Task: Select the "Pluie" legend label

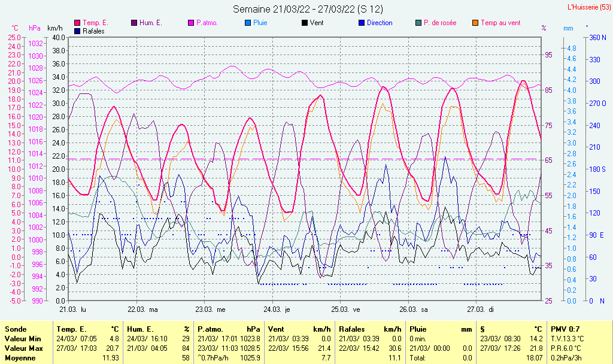Action: [260, 23]
